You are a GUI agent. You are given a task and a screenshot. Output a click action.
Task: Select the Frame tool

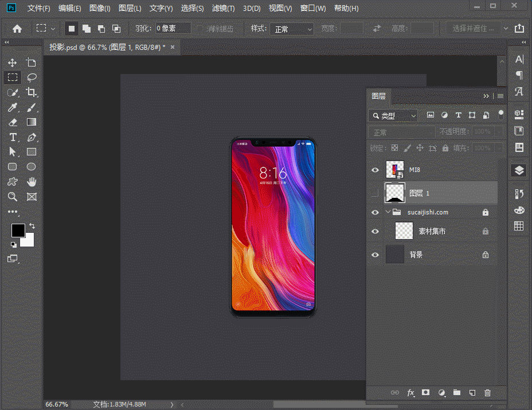pos(32,197)
